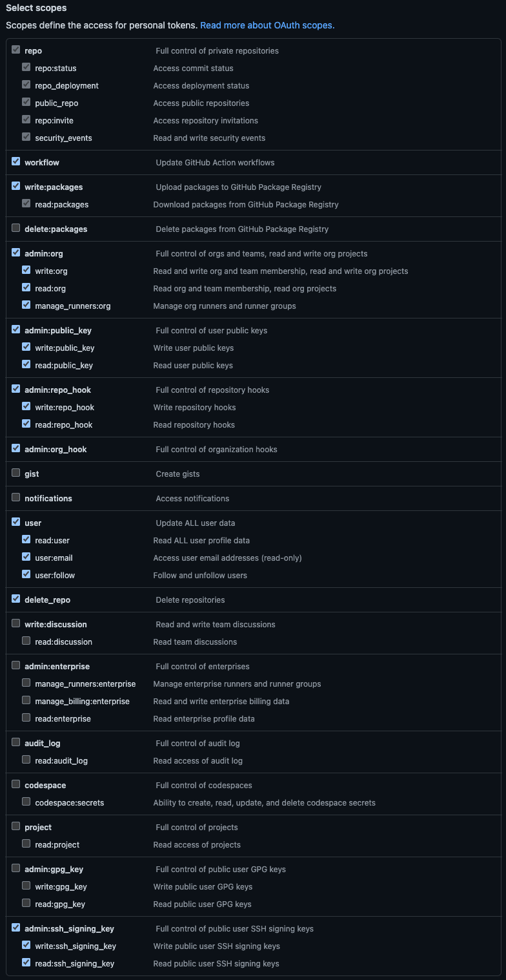Enable the codespace:secrets scope
506x980 pixels.
26,801
